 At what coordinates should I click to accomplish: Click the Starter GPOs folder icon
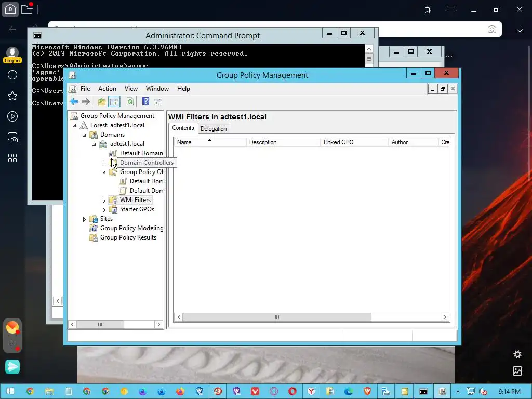coord(113,210)
